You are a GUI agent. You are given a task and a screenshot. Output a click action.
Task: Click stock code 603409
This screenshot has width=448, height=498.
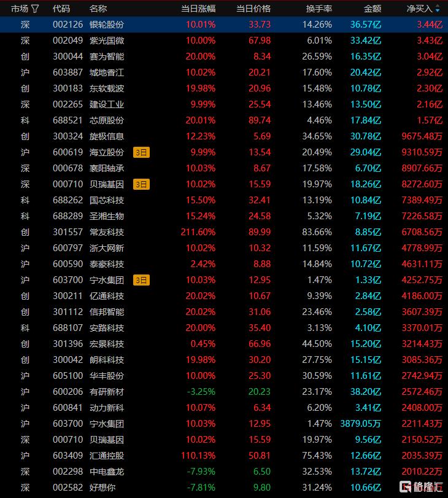[68, 456]
